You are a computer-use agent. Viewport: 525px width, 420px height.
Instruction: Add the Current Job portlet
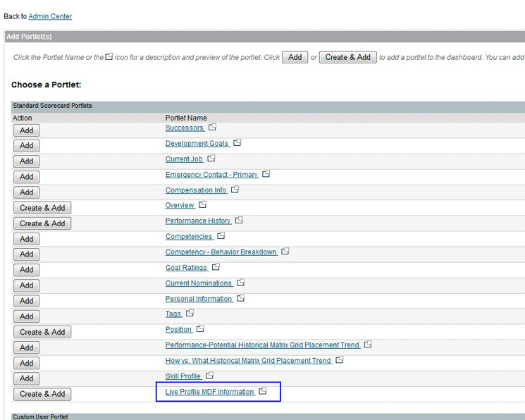click(x=26, y=161)
